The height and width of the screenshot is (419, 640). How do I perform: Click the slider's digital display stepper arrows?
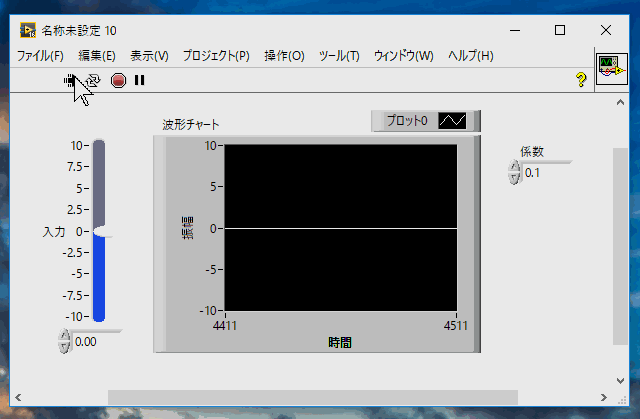tap(66, 341)
